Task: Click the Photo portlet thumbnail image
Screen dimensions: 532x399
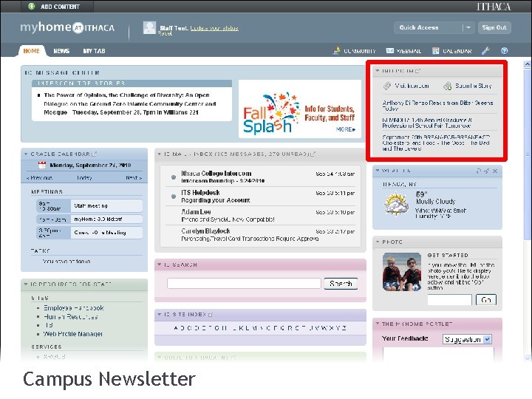Action: pyautogui.click(x=402, y=272)
